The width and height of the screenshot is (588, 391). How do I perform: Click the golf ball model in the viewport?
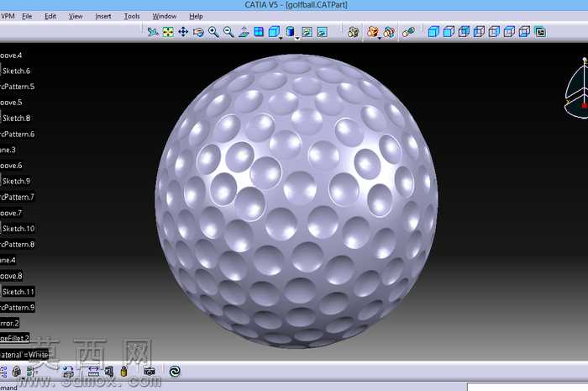point(297,201)
